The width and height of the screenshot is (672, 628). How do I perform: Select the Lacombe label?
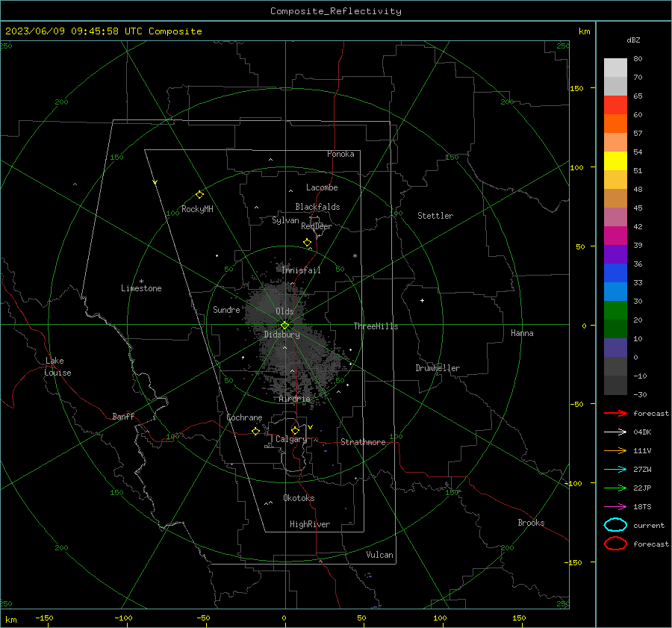point(322,187)
